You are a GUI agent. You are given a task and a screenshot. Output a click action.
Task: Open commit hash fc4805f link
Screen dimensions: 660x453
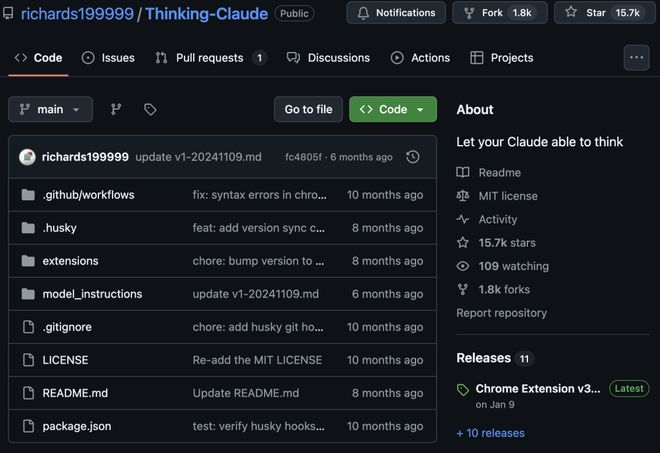pyautogui.click(x=303, y=157)
